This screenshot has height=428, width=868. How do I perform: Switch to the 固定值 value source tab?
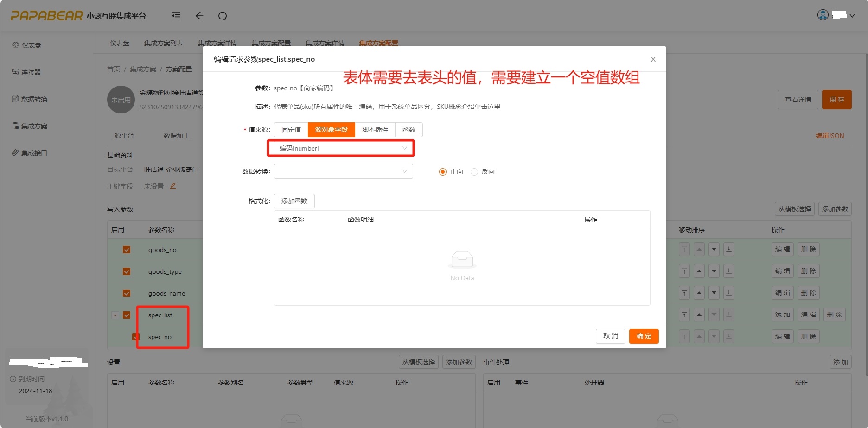(291, 130)
